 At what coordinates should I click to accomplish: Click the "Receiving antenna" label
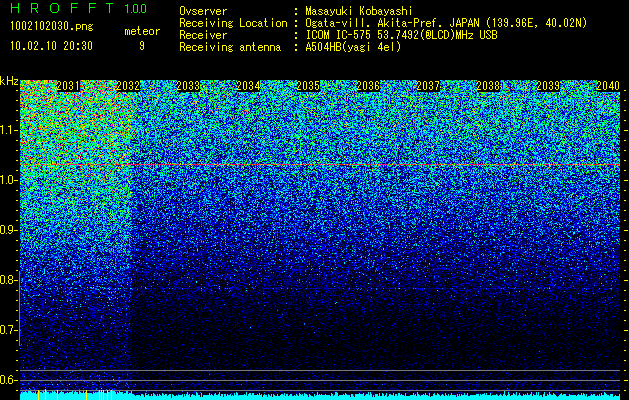click(230, 47)
